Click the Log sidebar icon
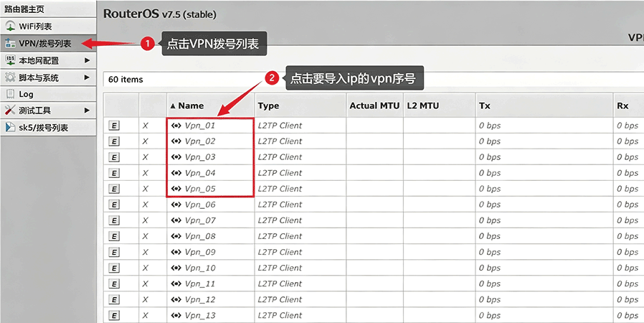Image resolution: width=644 pixels, height=323 pixels. [x=10, y=94]
